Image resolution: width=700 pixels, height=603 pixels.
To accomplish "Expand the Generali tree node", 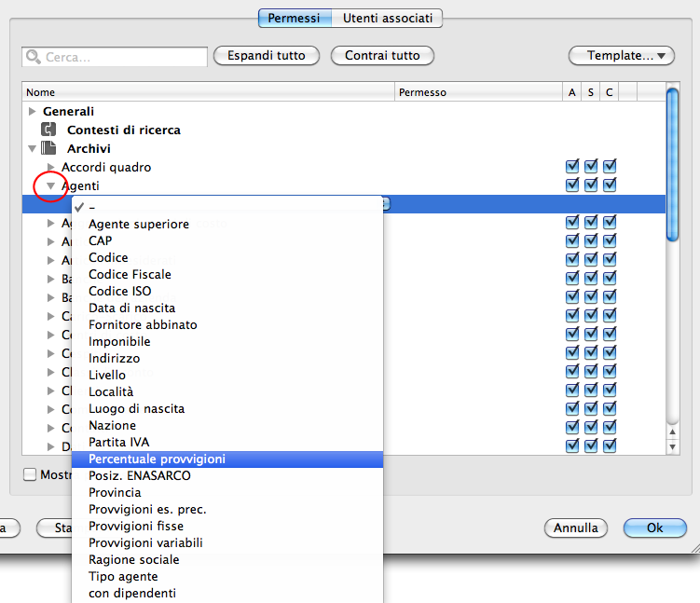I will click(33, 112).
